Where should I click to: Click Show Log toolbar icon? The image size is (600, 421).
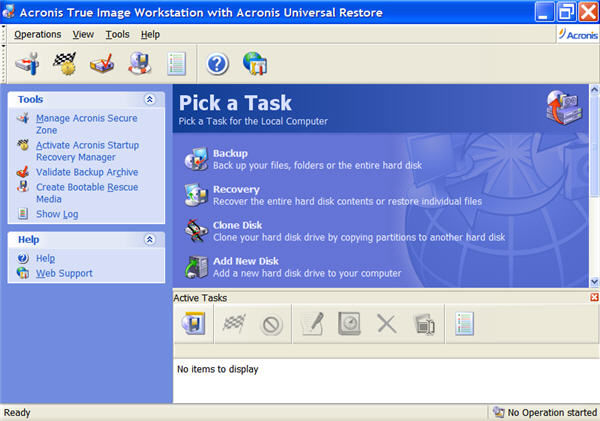point(176,64)
